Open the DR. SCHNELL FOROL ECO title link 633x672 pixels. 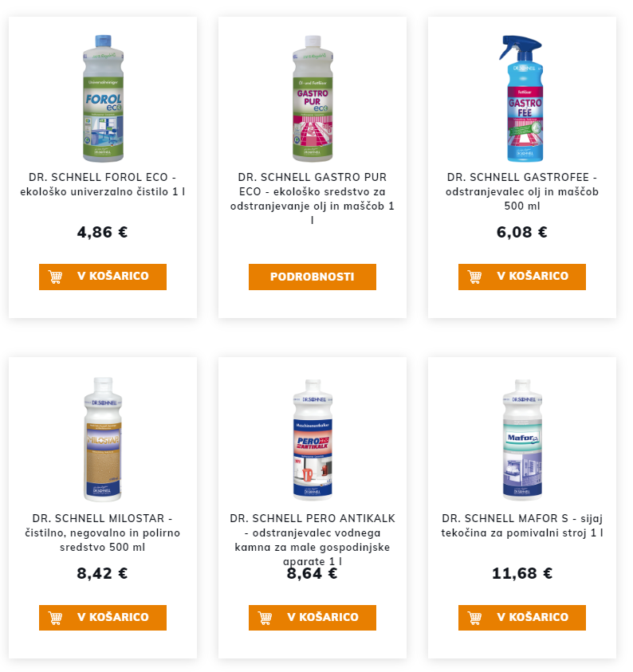pos(103,184)
